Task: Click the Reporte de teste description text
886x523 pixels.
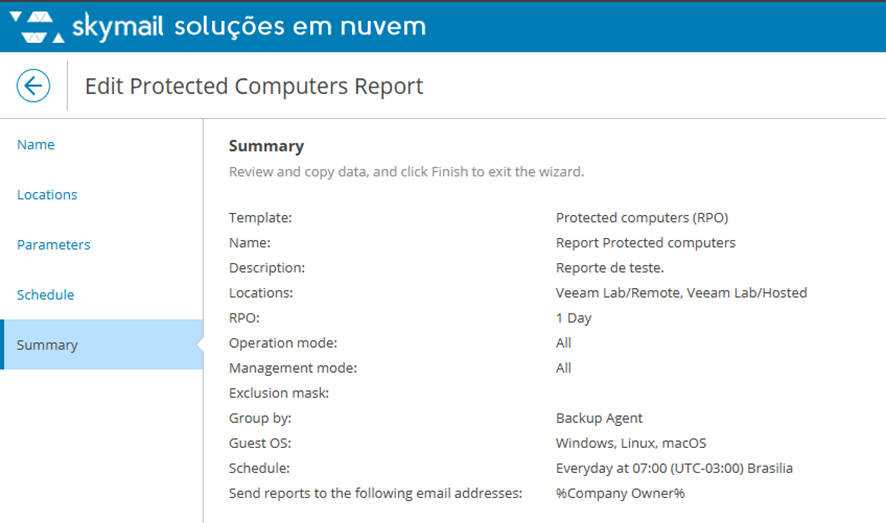Action: (x=610, y=267)
